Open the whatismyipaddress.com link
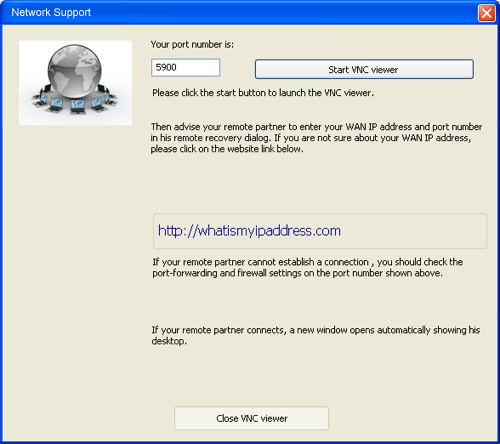This screenshot has width=500, height=444. 249,231
